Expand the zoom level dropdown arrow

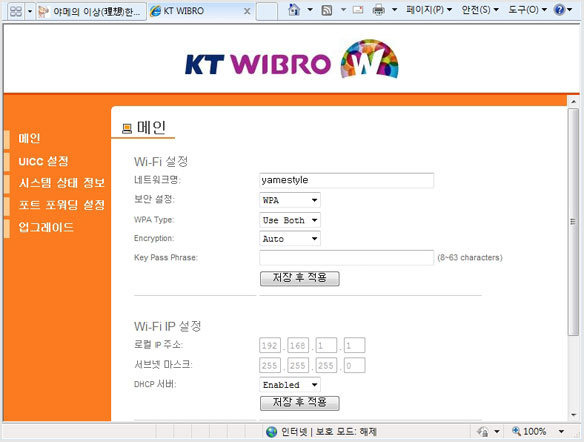pos(561,432)
